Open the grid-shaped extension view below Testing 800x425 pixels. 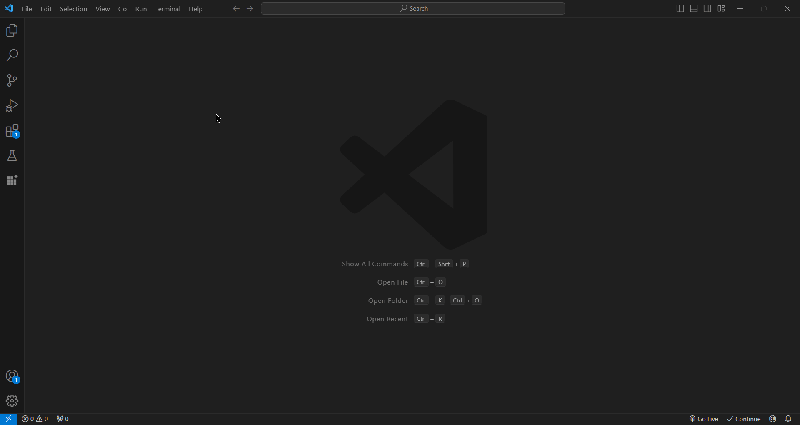12,180
